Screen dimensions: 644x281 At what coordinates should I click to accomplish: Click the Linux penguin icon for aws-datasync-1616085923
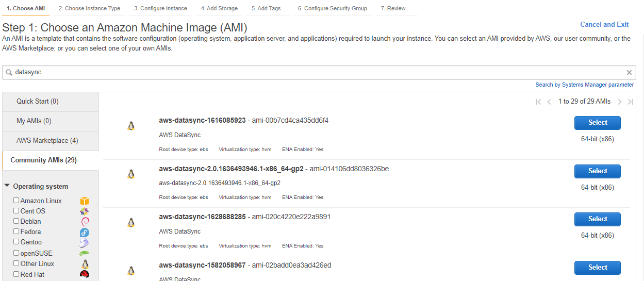131,126
